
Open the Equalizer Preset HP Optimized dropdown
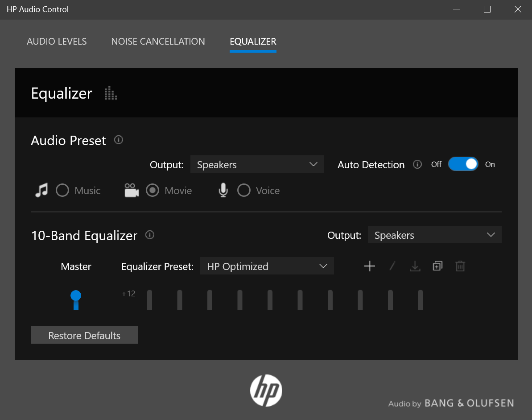[x=267, y=266]
